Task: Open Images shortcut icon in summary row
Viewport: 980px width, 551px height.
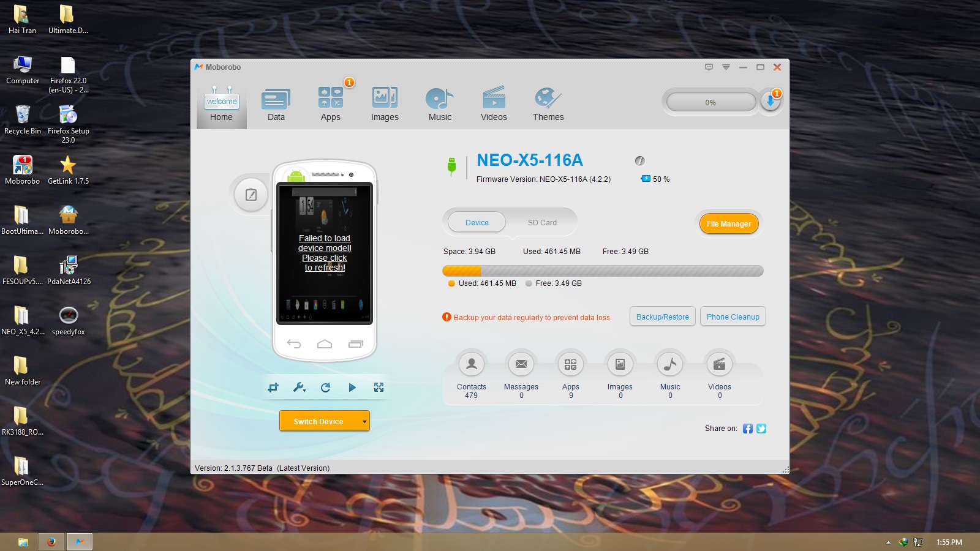Action: click(620, 364)
